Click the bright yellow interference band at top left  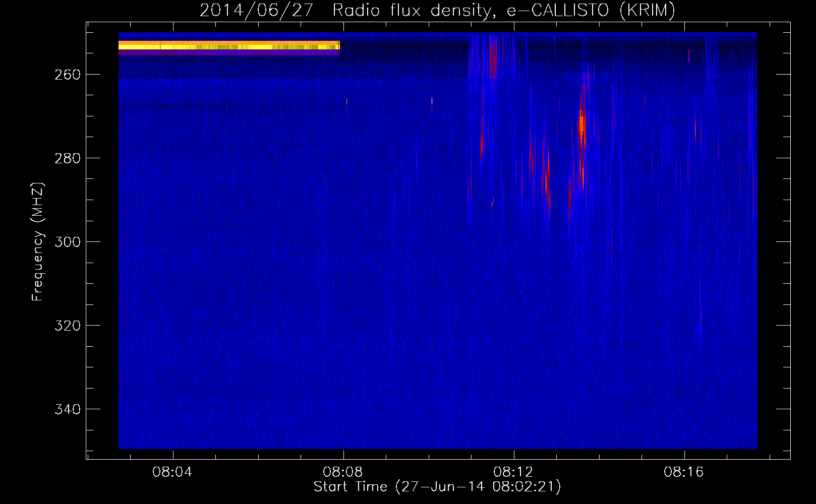(x=229, y=46)
